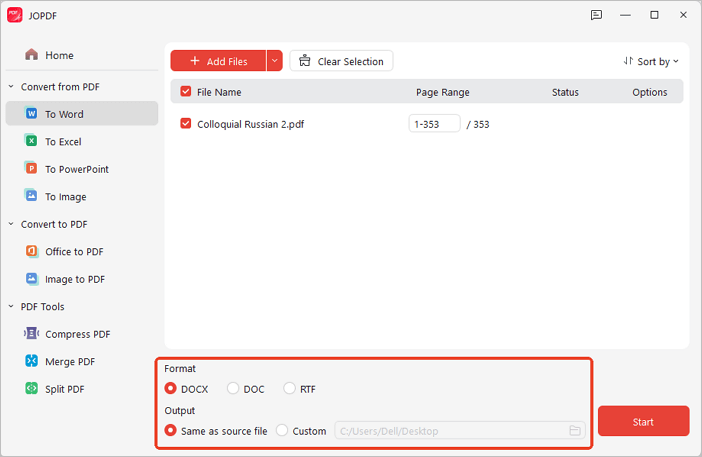Uncheck the Colloquial Russian 2.pdf checkbox
702x457 pixels.
(185, 124)
